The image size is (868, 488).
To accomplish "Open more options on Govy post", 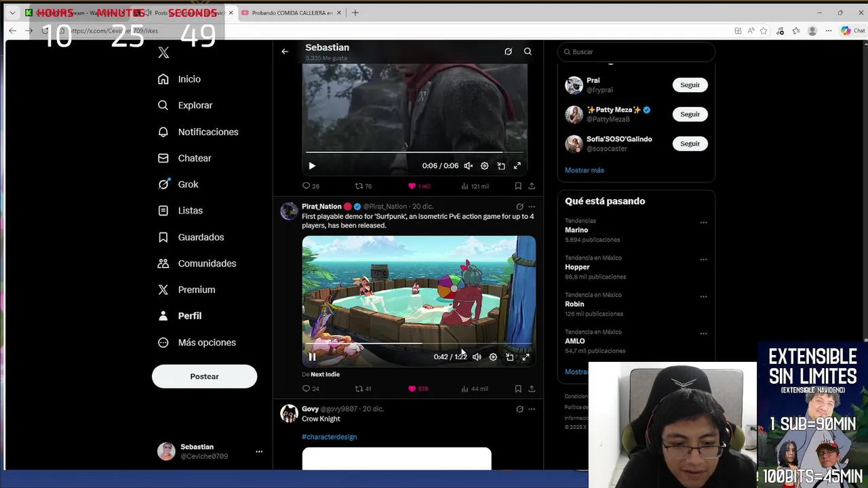I will (x=532, y=409).
